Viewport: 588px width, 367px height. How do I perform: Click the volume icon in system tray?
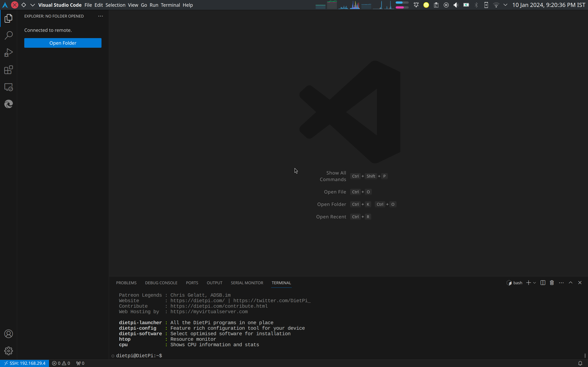456,5
